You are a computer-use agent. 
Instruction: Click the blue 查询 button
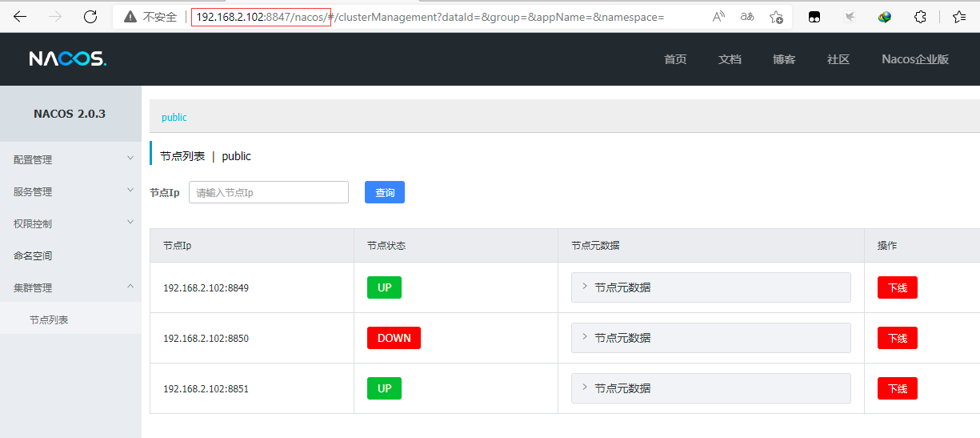point(385,192)
